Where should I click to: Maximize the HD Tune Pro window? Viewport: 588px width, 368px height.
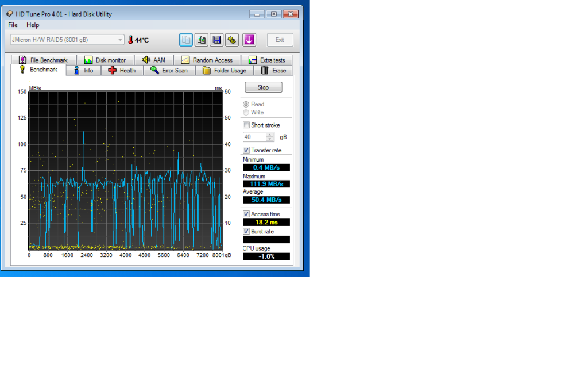point(274,14)
